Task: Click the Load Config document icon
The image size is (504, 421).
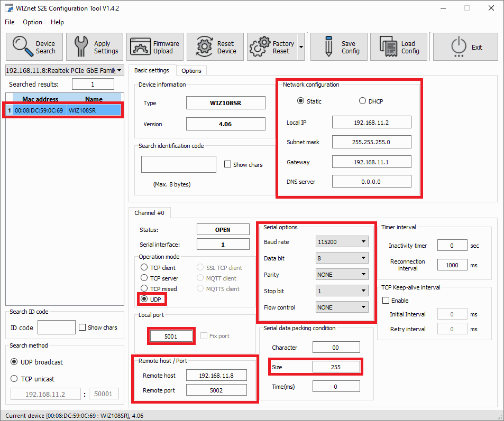Action: point(389,47)
